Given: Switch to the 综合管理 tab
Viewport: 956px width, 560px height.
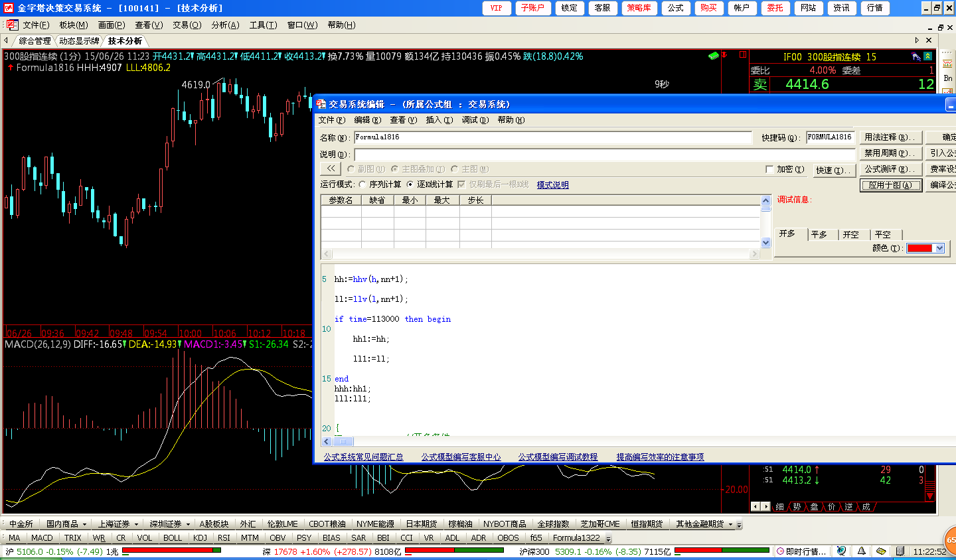Looking at the screenshot, I should coord(35,41).
